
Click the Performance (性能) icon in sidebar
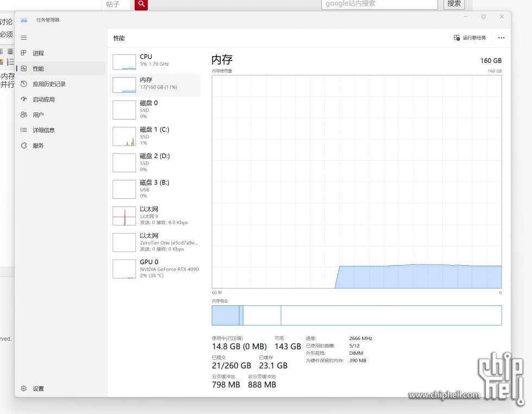tap(24, 68)
